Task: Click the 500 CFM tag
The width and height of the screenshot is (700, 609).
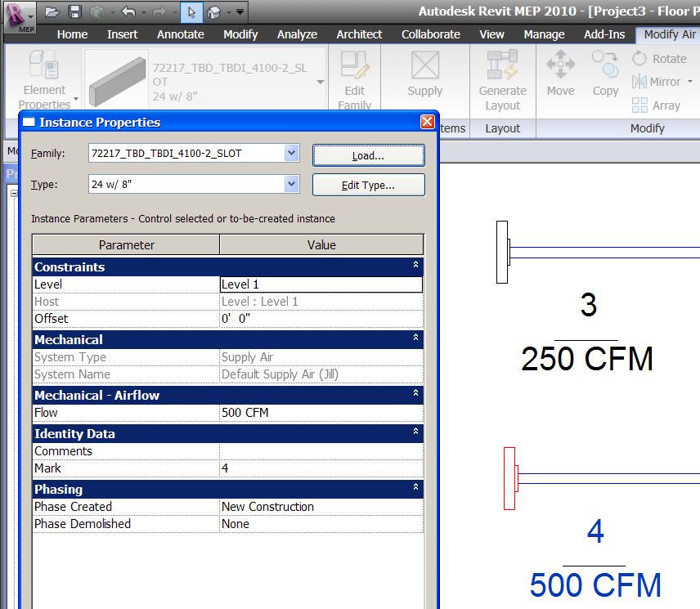Action: pyautogui.click(x=595, y=585)
